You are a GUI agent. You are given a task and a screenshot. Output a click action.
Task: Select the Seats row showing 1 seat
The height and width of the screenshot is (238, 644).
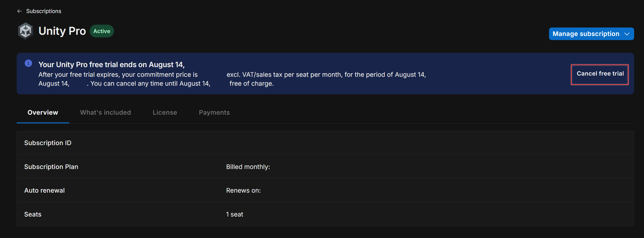[x=33, y=214]
